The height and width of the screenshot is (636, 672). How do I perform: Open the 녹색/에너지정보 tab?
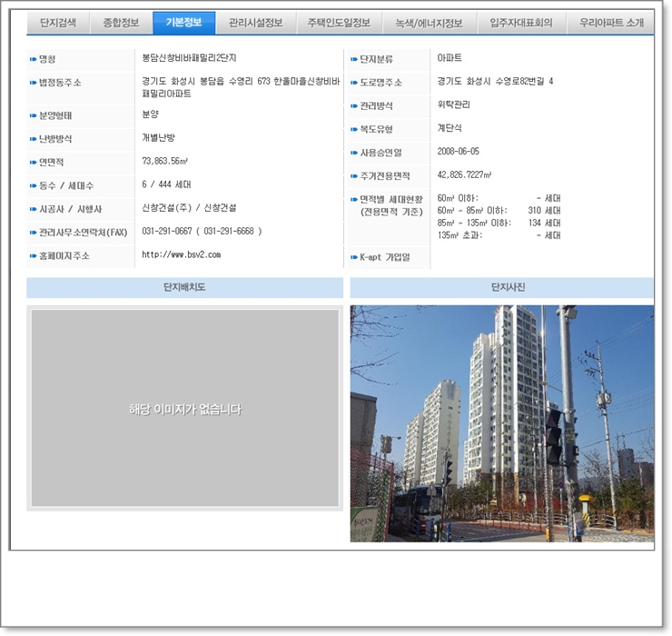pos(429,23)
